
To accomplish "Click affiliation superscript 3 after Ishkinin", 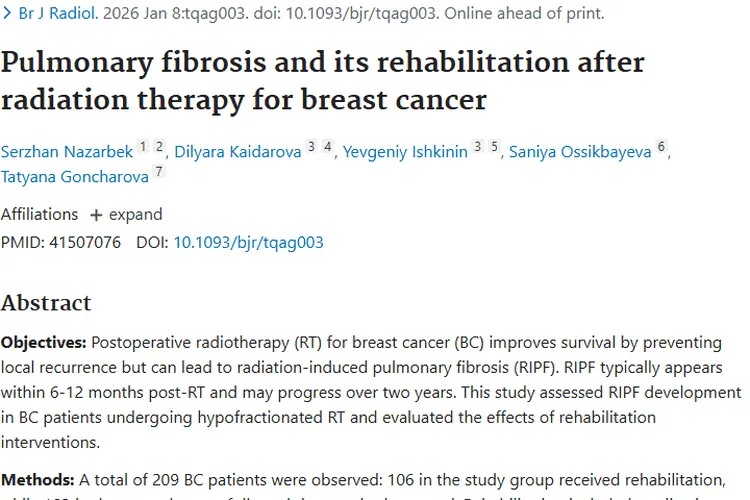I will 478,147.
